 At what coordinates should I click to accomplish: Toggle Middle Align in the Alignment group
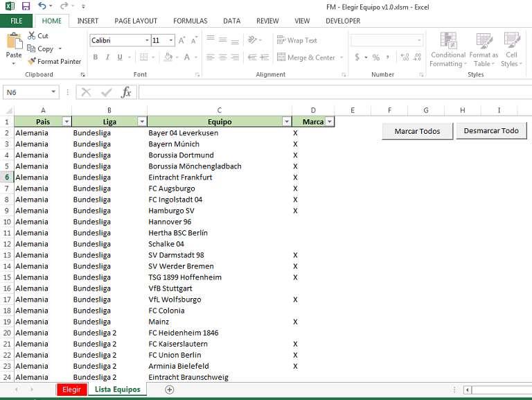tap(223, 40)
